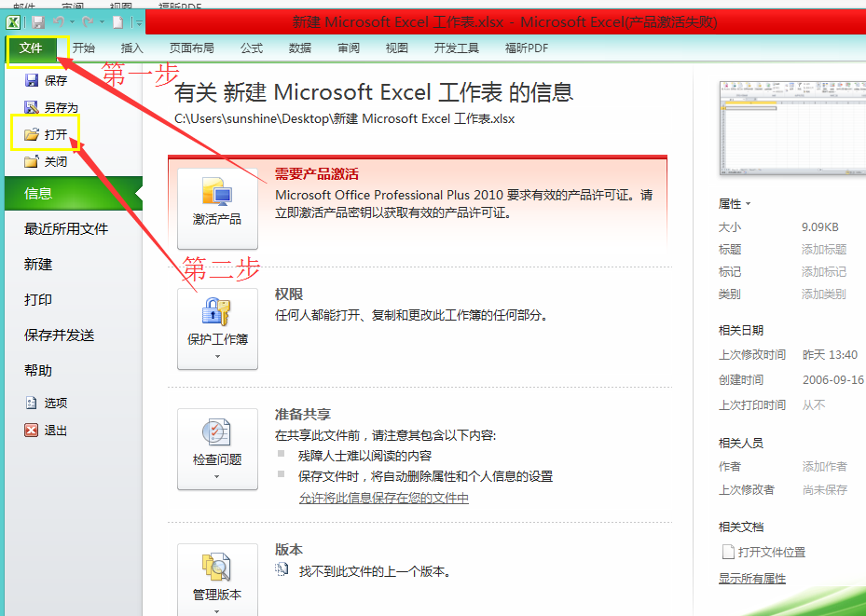Click the 激活产品 button

[217, 208]
